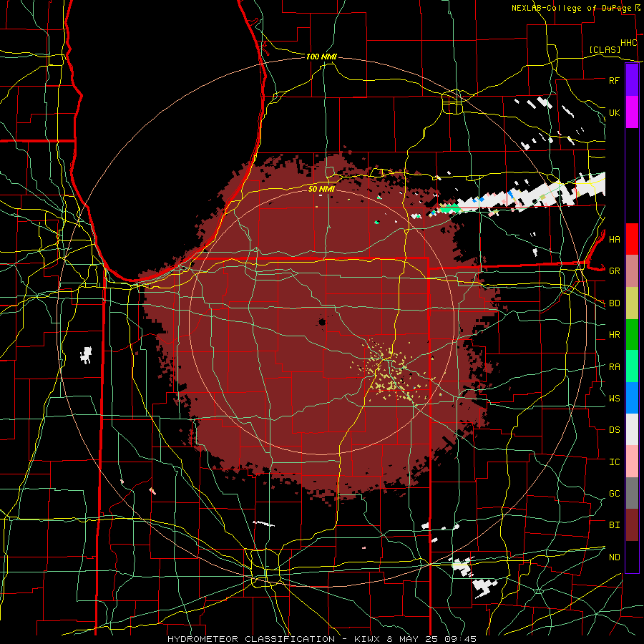
Task: Click the UK legend label
Action: coord(614,112)
